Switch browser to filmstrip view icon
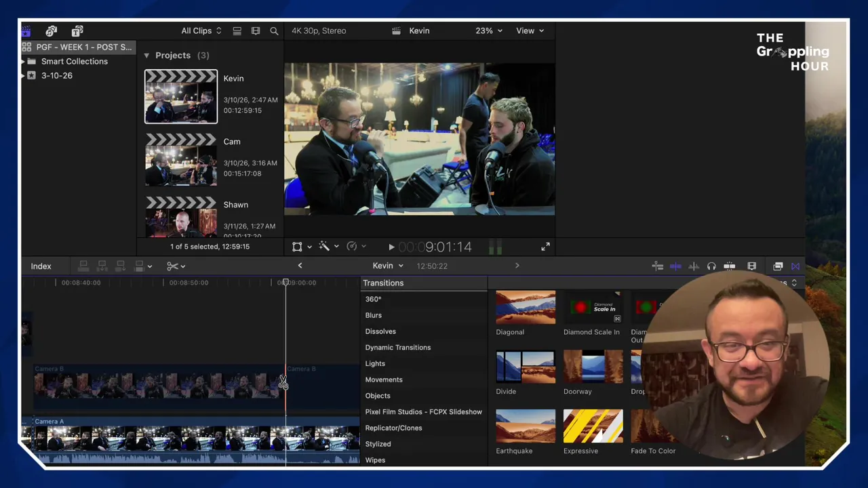Viewport: 868px width, 488px height. [x=256, y=30]
